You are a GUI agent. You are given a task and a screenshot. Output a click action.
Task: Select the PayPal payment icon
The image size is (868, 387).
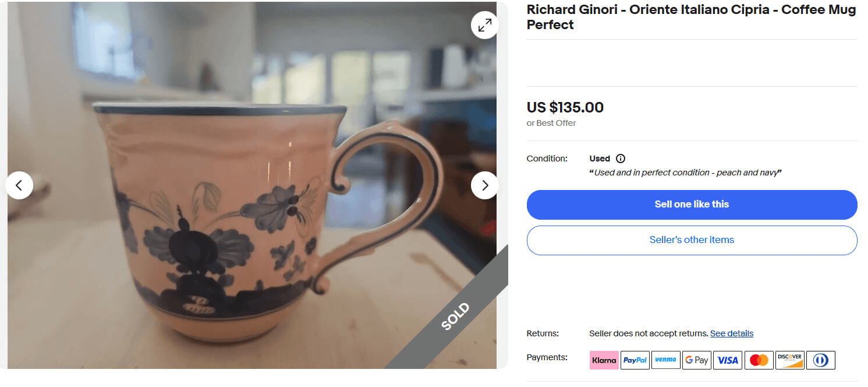click(x=635, y=360)
